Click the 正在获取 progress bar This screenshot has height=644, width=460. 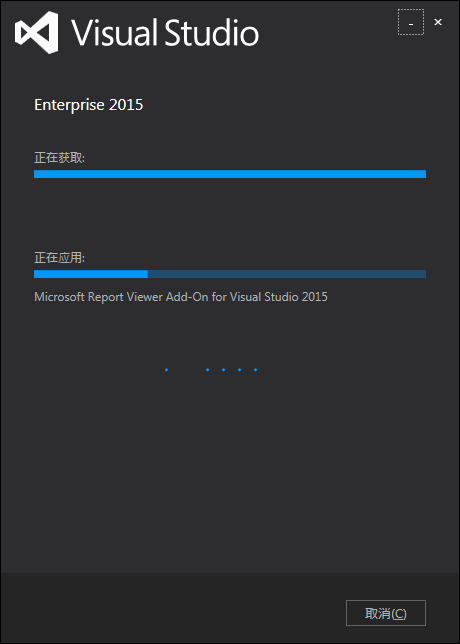pyautogui.click(x=230, y=174)
